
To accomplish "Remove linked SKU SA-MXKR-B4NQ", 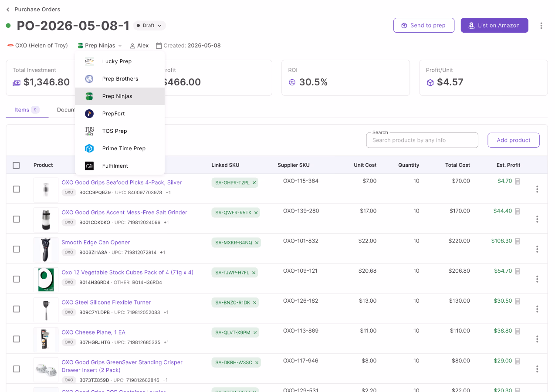I will (x=257, y=243).
